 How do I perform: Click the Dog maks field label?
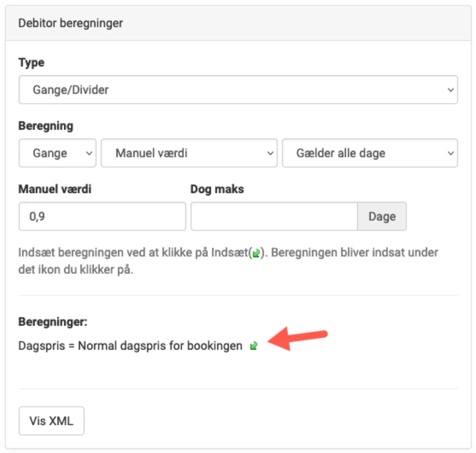click(x=217, y=189)
